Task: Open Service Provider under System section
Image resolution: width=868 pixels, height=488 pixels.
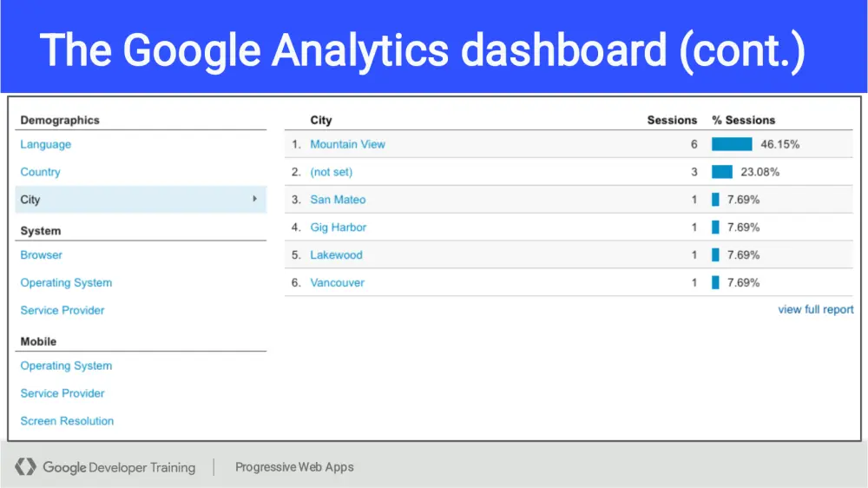Action: click(x=62, y=310)
